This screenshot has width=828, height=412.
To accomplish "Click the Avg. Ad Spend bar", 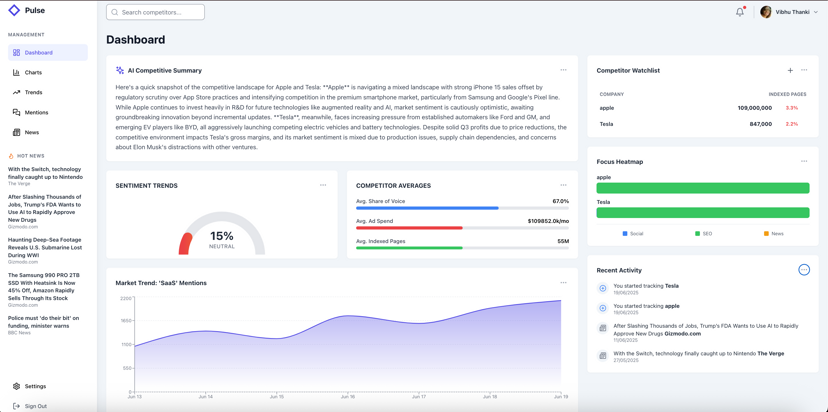I will (463, 228).
